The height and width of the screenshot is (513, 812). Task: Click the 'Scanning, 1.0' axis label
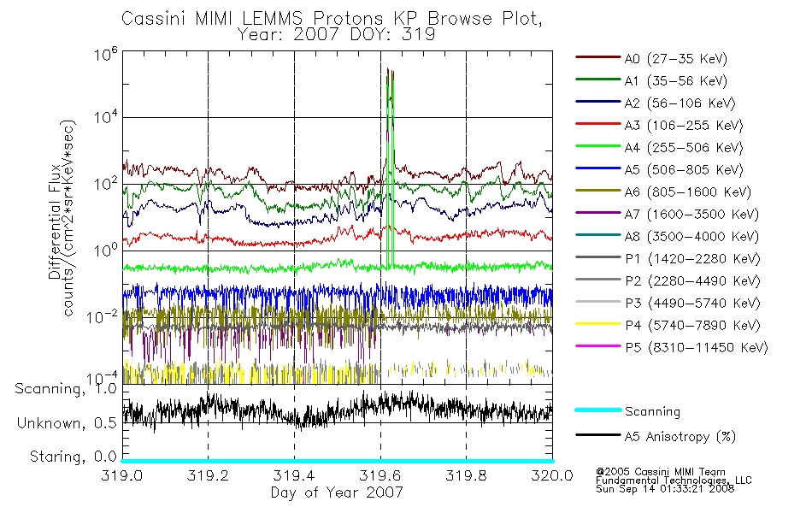click(x=66, y=389)
